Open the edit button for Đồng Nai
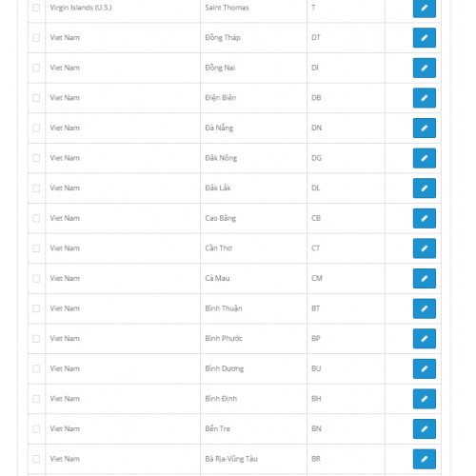Viewport: 476px width, 476px height. point(425,68)
